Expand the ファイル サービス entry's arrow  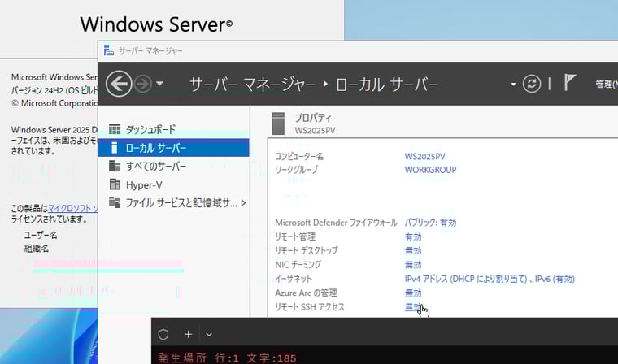click(x=243, y=203)
